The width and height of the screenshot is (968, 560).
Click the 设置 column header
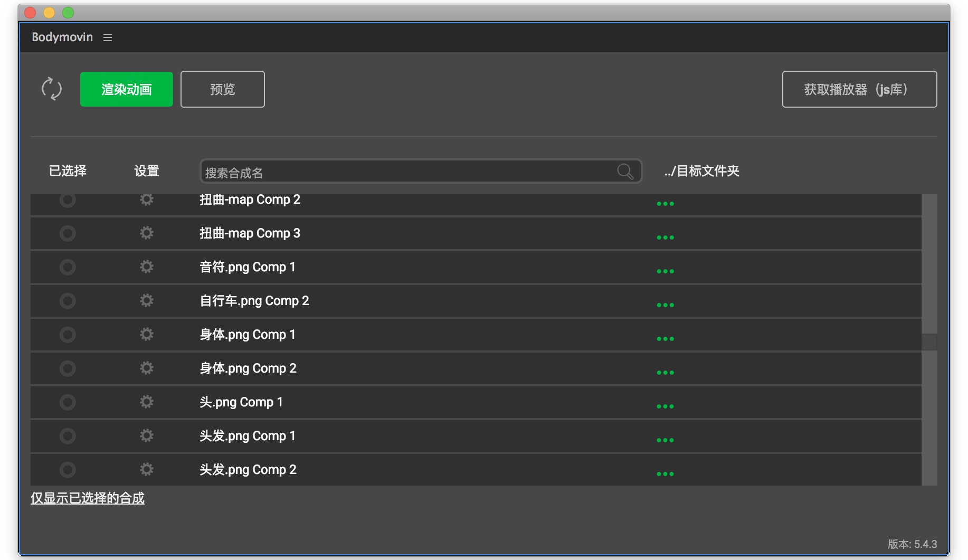point(147,171)
